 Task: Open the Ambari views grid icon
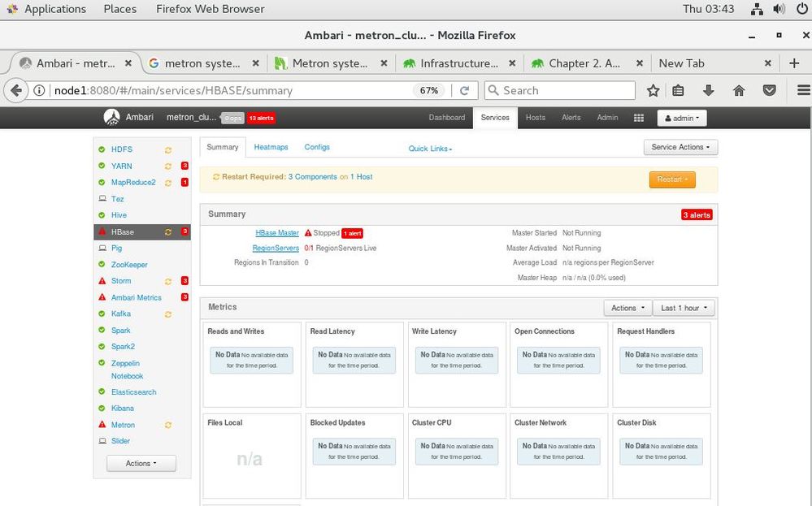pos(639,118)
